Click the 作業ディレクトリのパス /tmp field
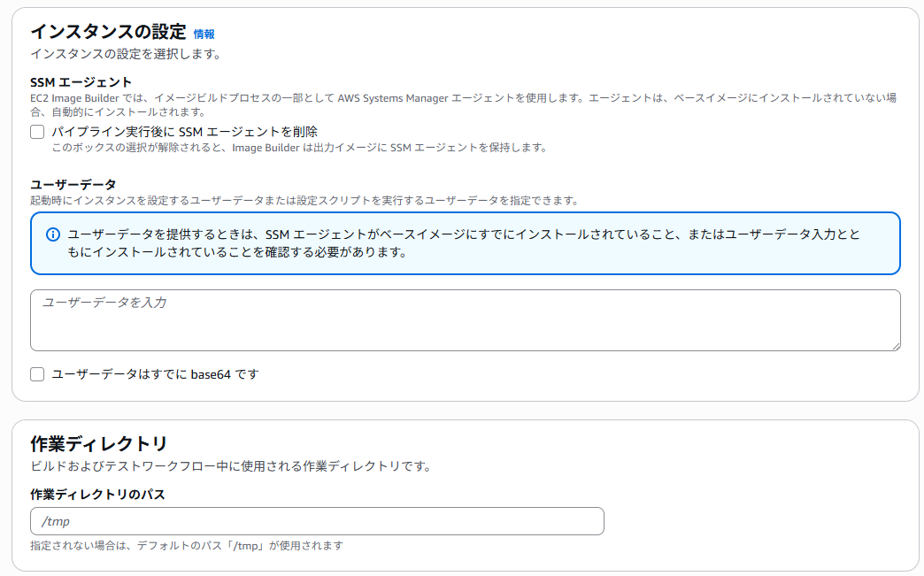This screenshot has width=924, height=576. [317, 521]
